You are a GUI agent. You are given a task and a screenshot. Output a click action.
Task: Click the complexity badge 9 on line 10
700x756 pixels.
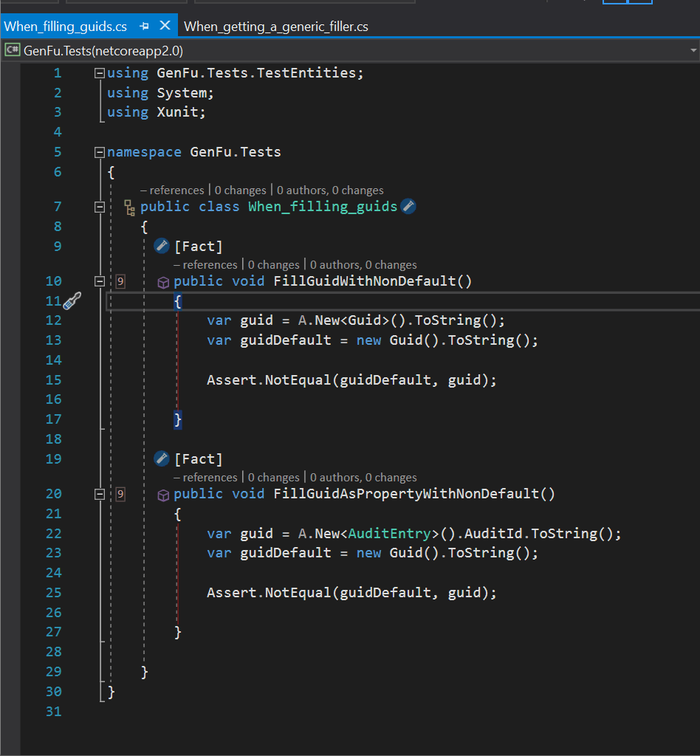[120, 281]
